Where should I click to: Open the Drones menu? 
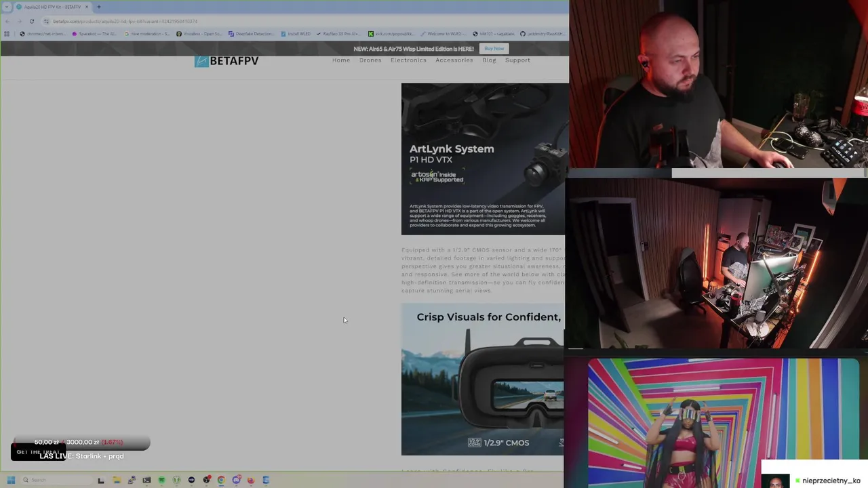pyautogui.click(x=370, y=60)
